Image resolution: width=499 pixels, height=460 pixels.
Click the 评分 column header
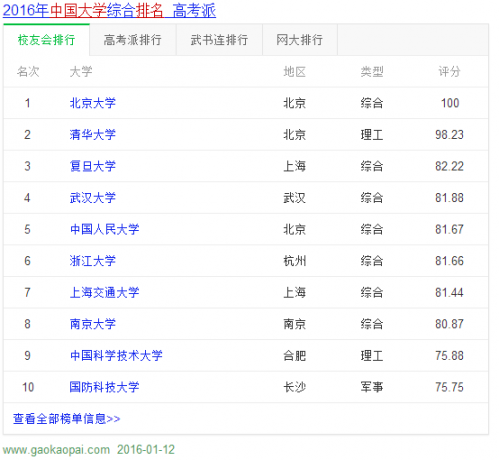(x=449, y=72)
